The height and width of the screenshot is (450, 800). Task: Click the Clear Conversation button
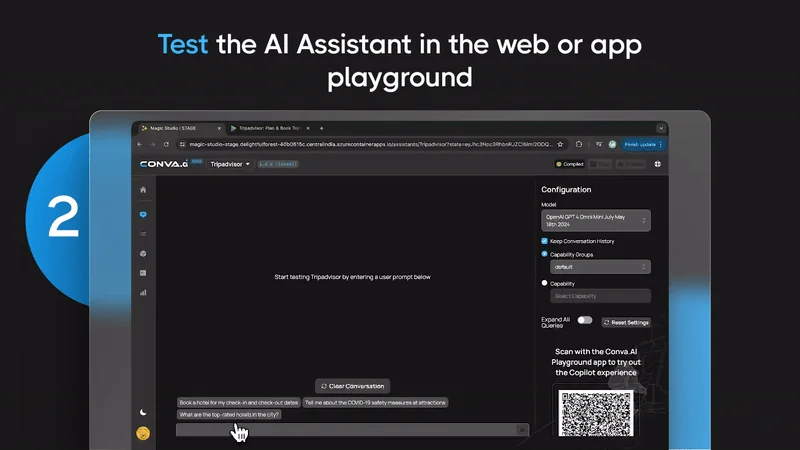pos(353,386)
